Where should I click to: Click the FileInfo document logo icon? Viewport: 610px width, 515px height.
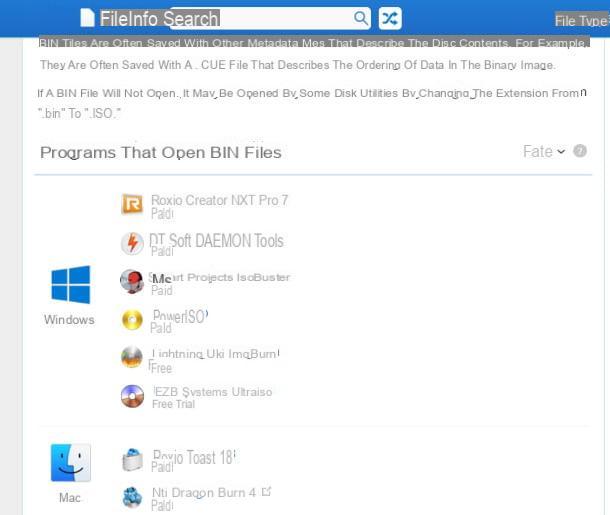pos(87,18)
